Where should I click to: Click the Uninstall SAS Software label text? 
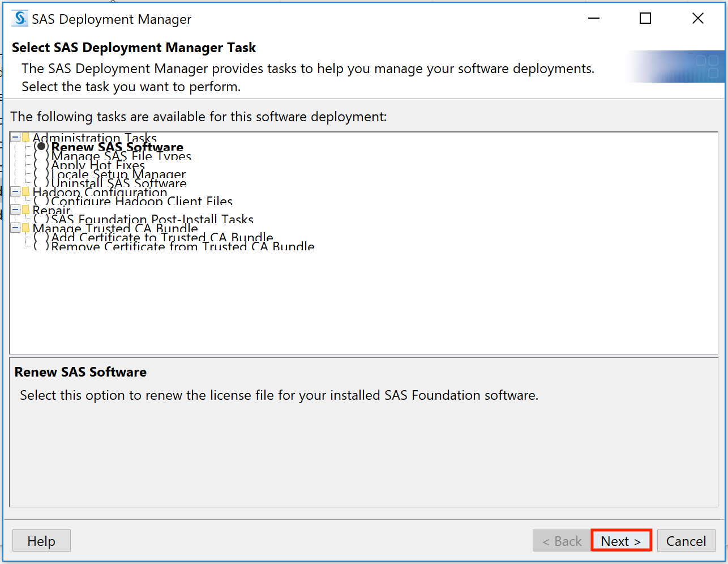pyautogui.click(x=119, y=183)
